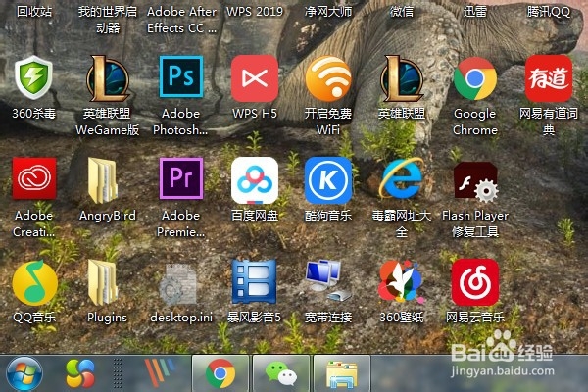Launch 暴风影音5 video player

[255, 281]
